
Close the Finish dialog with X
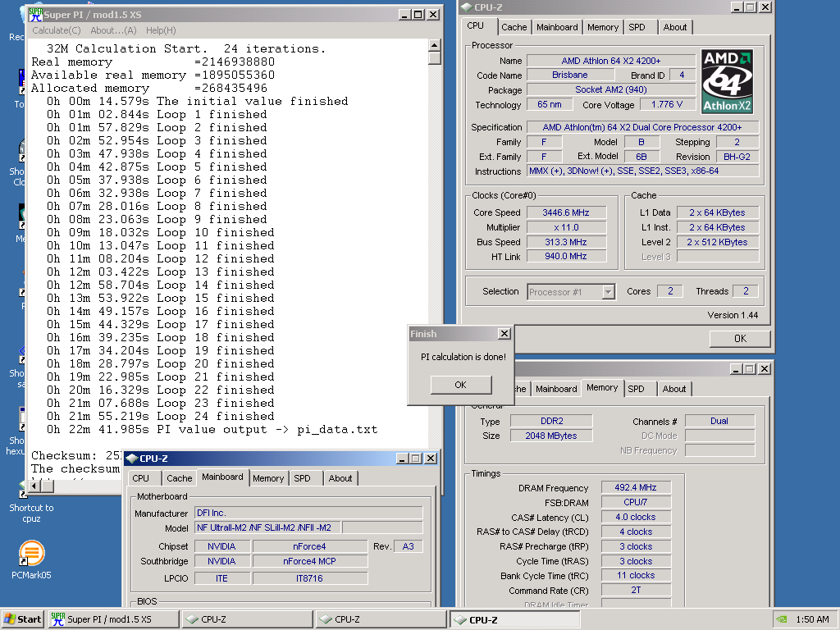point(504,334)
